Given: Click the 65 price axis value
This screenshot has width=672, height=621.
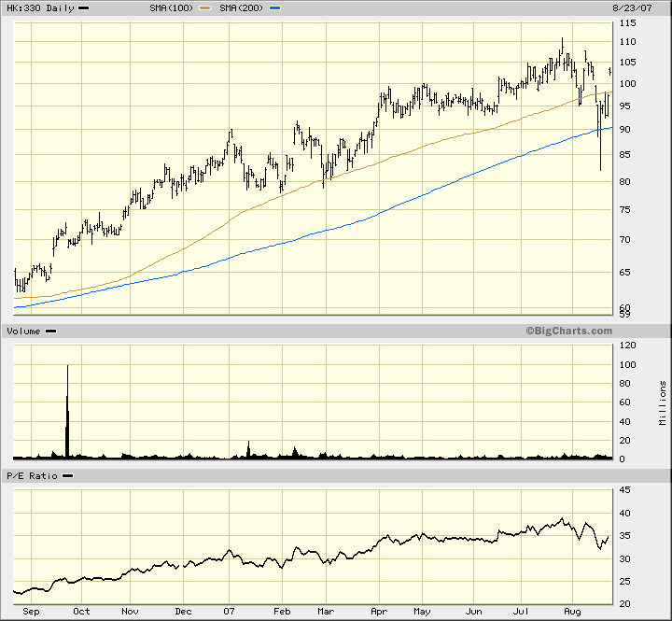Looking at the screenshot, I should click(x=624, y=272).
